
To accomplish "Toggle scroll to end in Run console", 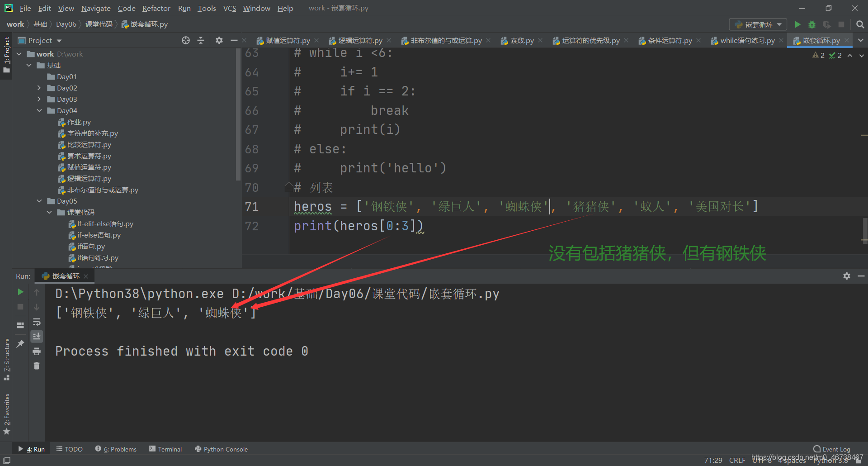I will pos(37,336).
